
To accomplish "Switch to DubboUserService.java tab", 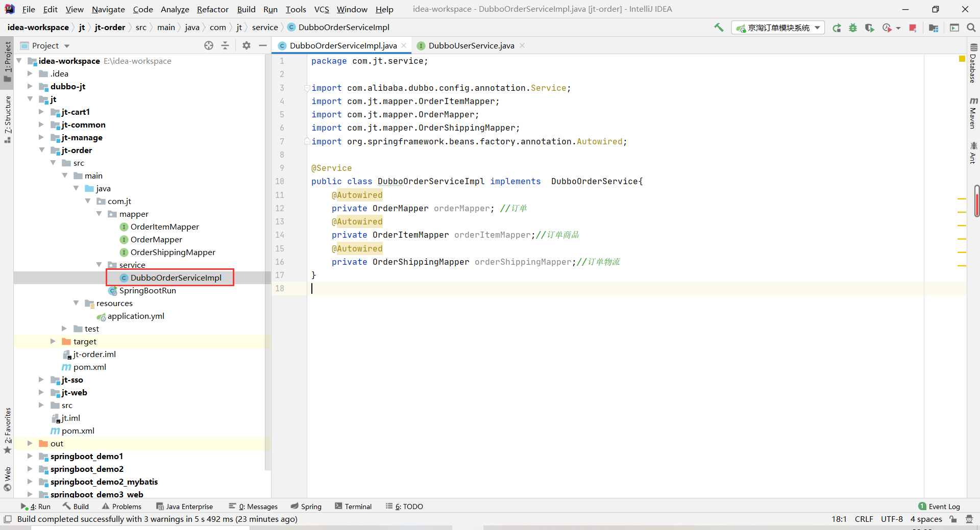I will [471, 45].
